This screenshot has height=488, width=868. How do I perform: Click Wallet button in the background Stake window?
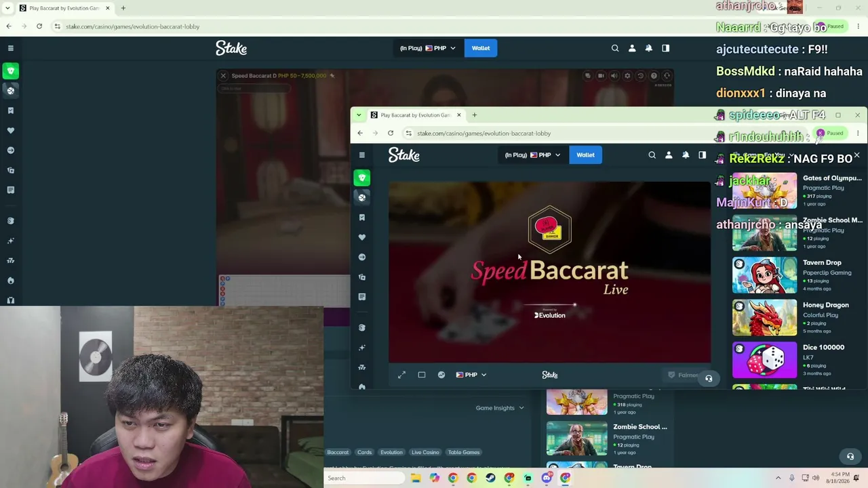481,48
